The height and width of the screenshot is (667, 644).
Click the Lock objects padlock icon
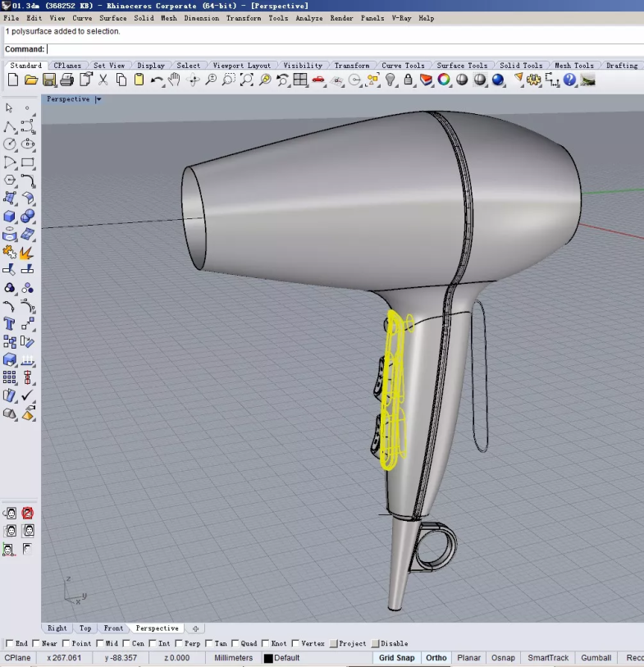(409, 80)
